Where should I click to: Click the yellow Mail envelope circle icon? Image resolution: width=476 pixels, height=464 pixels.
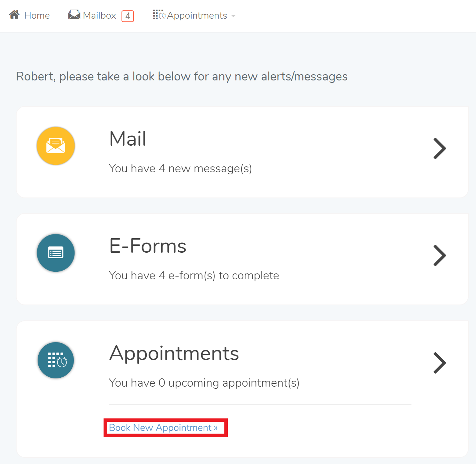(56, 146)
